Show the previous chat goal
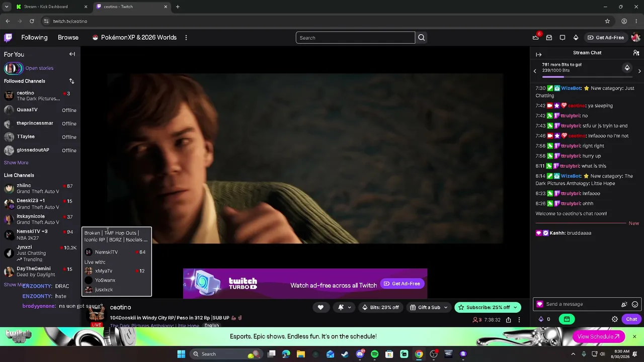This screenshot has height=362, width=644. (535, 71)
